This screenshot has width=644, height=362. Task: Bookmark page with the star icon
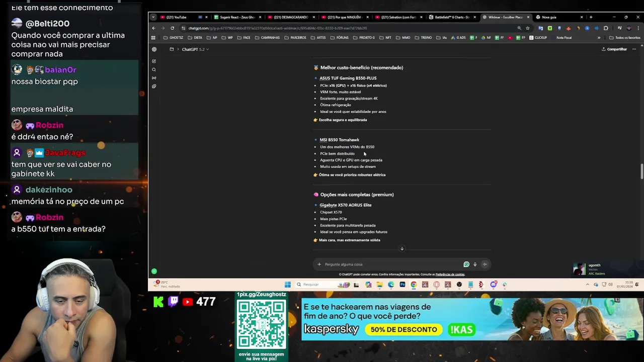pos(527,28)
